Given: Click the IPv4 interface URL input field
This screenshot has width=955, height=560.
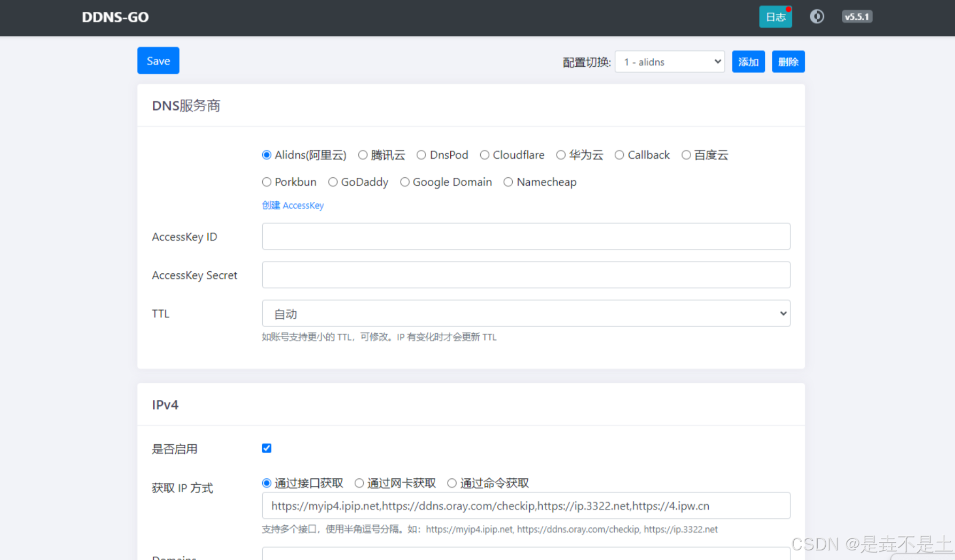Looking at the screenshot, I should (x=526, y=506).
